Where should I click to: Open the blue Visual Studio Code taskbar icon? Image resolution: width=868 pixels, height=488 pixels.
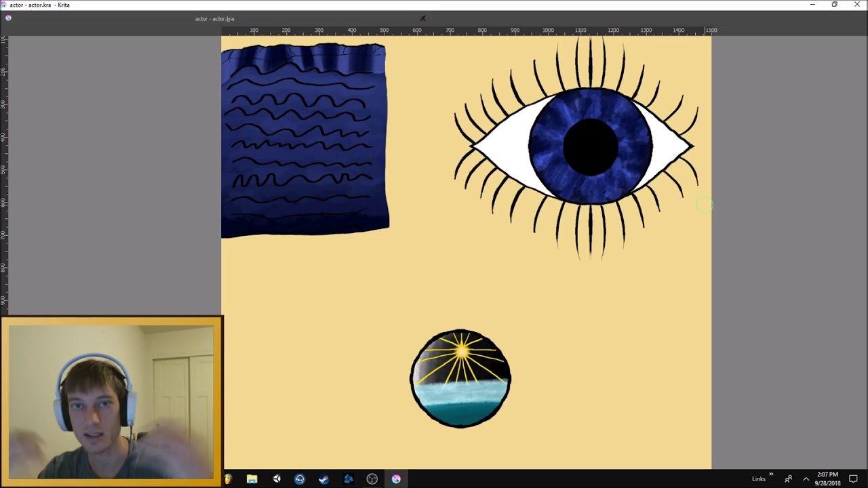pos(348,479)
